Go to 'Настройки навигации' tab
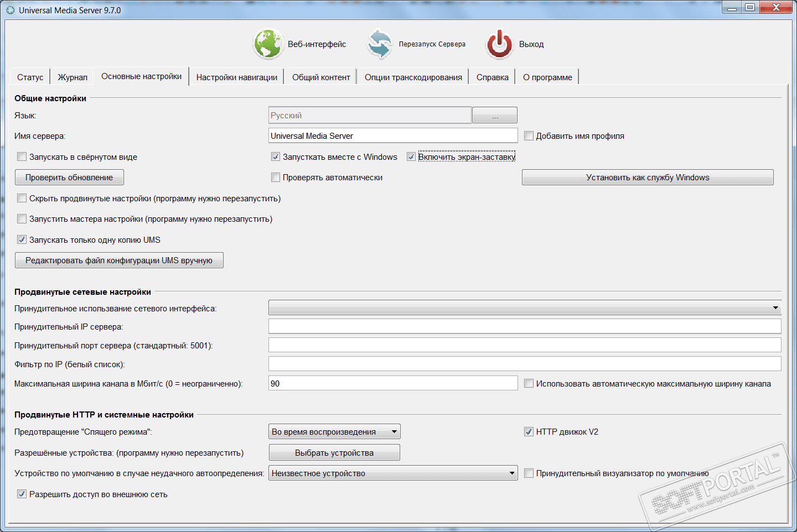Viewport: 797px width, 532px height. click(x=237, y=77)
